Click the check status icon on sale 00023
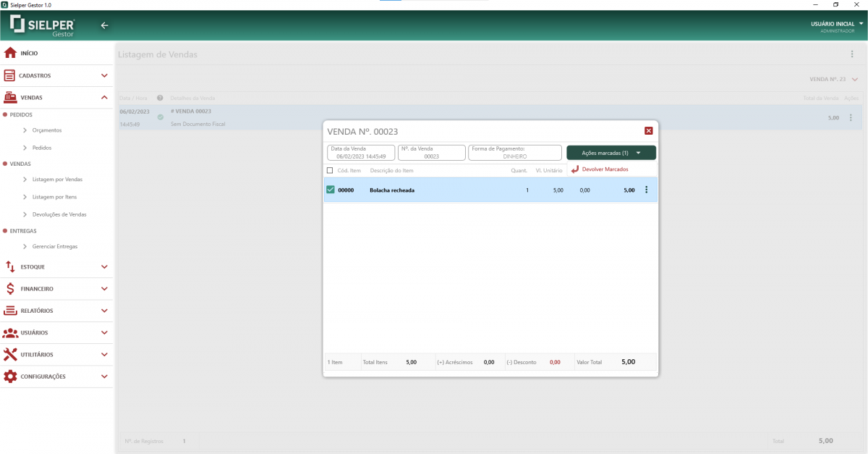The height and width of the screenshot is (454, 868). (x=161, y=117)
